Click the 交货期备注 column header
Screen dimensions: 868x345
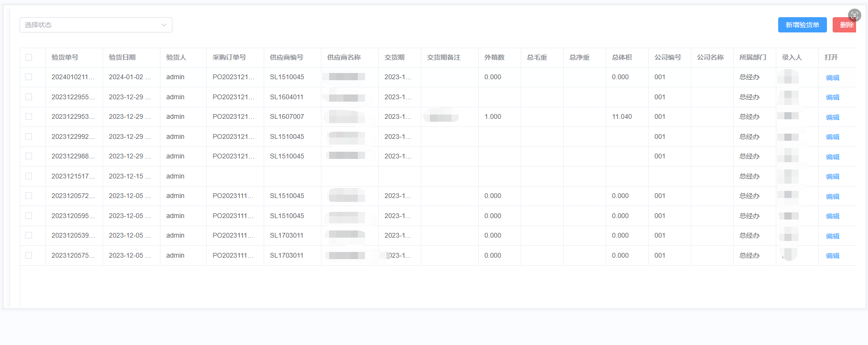(444, 57)
